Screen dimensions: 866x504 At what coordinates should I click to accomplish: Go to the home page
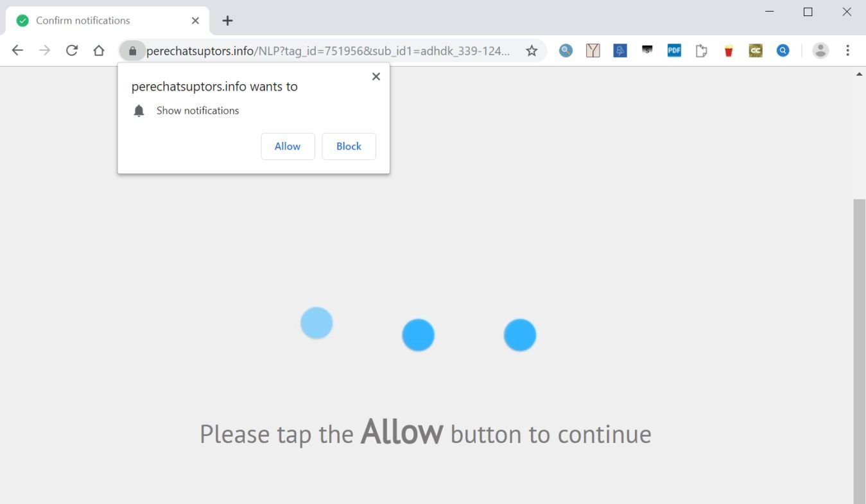(99, 51)
